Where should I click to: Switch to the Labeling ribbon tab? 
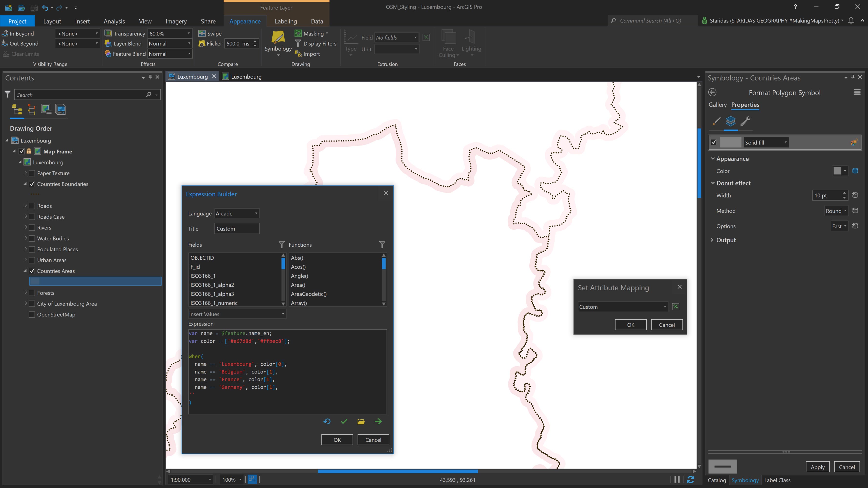click(285, 21)
